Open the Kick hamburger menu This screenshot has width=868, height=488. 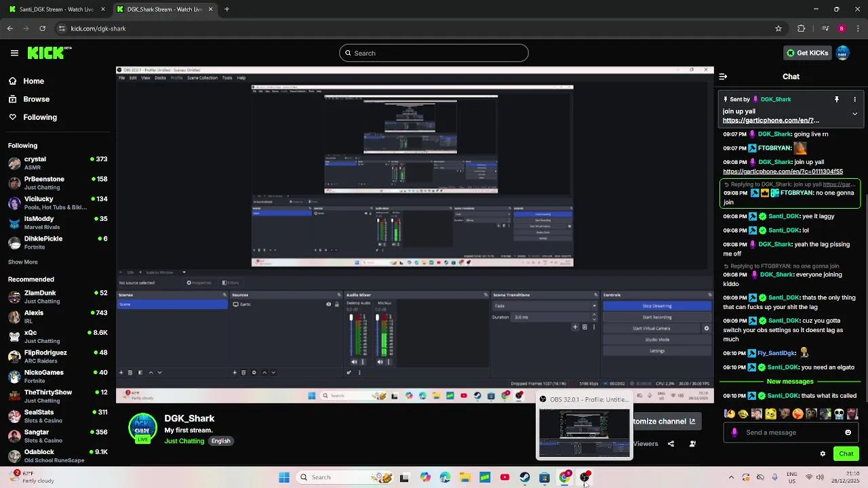[14, 53]
